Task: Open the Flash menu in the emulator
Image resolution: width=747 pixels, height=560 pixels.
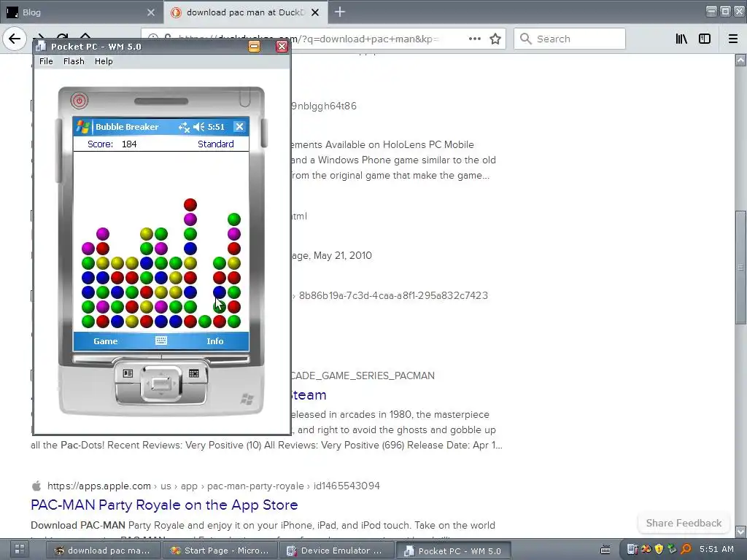Action: tap(74, 61)
